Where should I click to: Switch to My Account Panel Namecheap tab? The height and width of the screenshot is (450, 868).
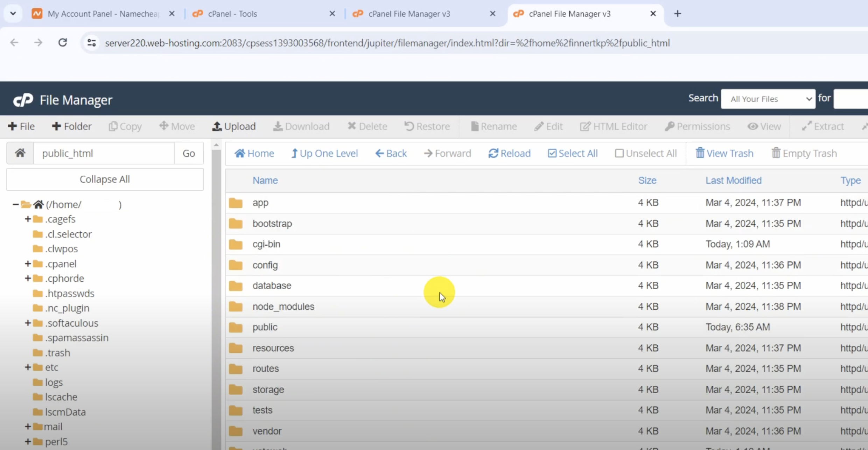(x=103, y=14)
